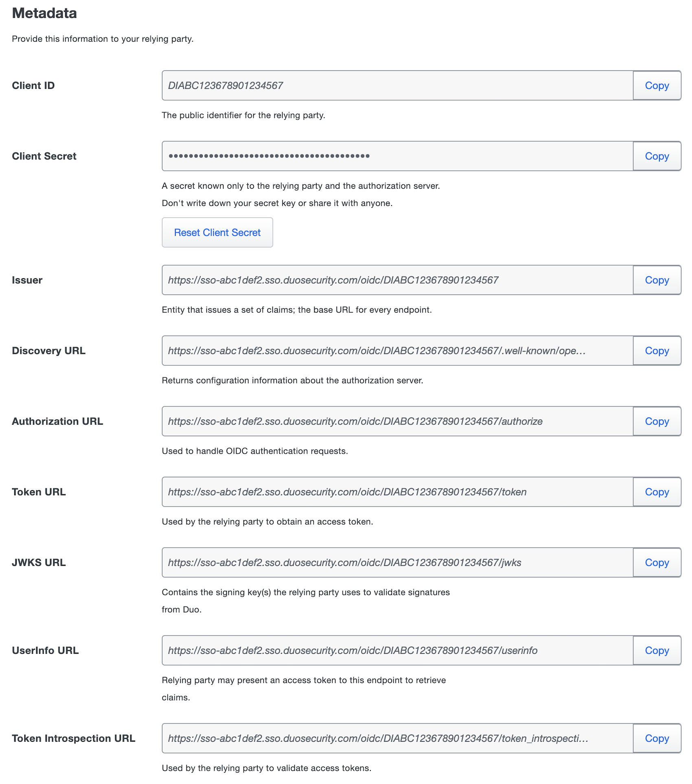Click the UserInfo URL field

pyautogui.click(x=397, y=650)
